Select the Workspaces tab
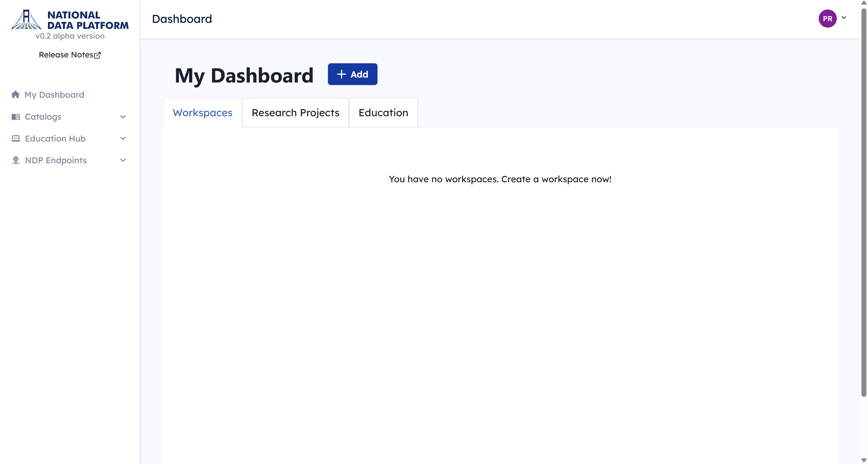Screen dimensions: 868x464 click(203, 113)
